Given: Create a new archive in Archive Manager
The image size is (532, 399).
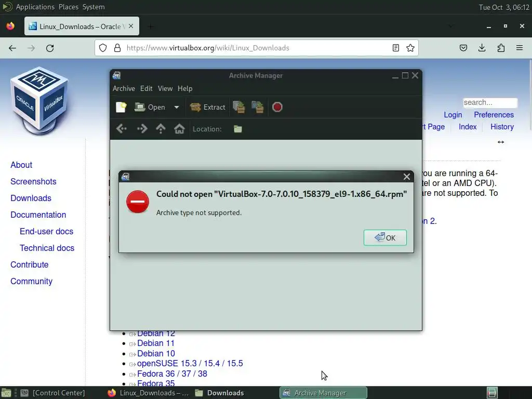Looking at the screenshot, I should tap(121, 107).
